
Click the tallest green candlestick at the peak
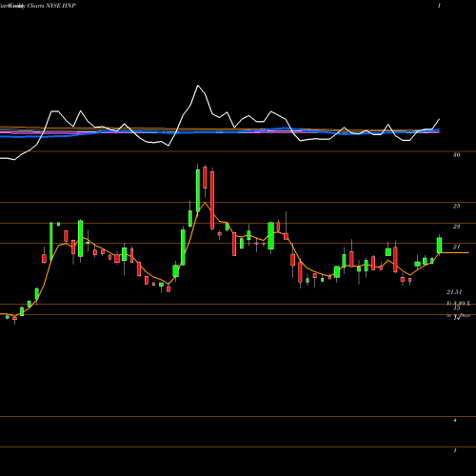pos(198,190)
